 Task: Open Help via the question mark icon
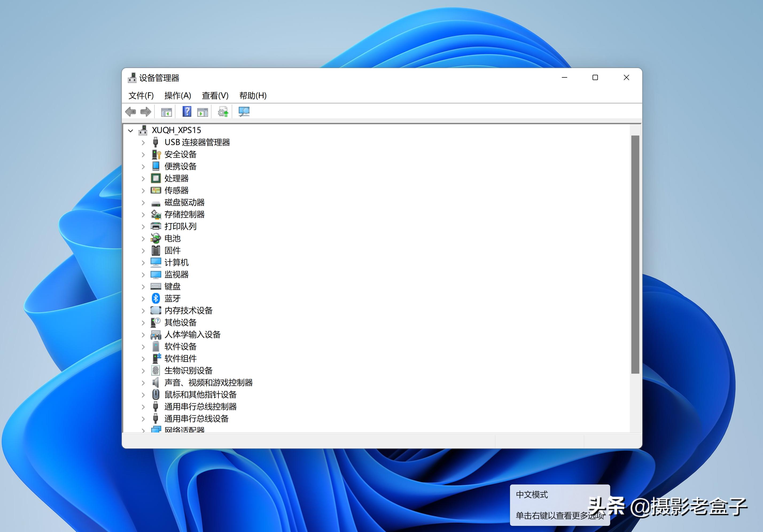[x=186, y=112]
